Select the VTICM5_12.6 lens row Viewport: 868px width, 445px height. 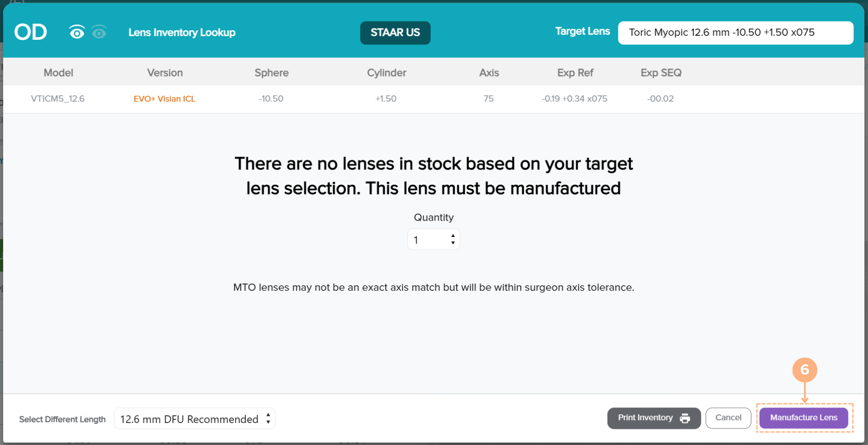58,99
